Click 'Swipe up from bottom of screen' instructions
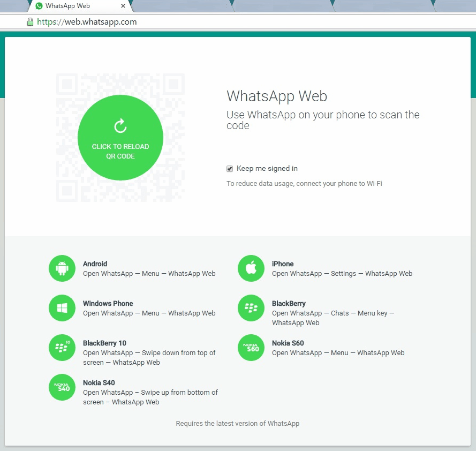The width and height of the screenshot is (476, 451). click(x=150, y=397)
